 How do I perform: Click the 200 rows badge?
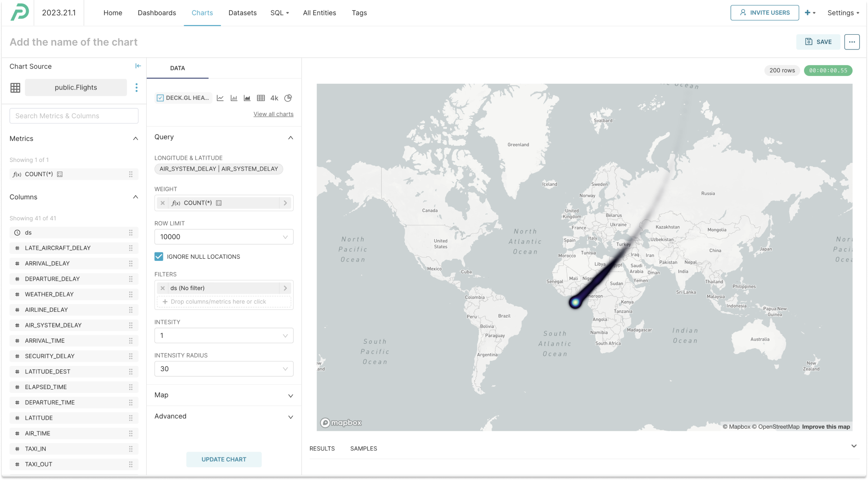(x=782, y=70)
